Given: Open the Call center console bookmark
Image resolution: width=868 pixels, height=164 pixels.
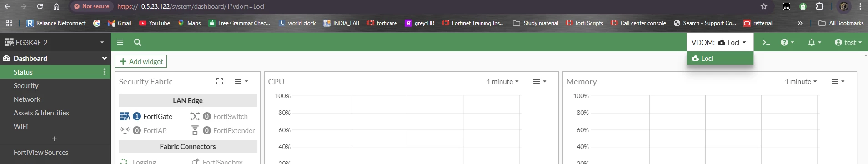Looking at the screenshot, I should [x=638, y=23].
